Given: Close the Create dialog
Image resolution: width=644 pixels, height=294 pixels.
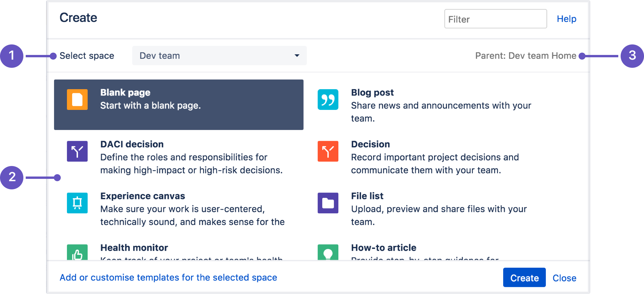Looking at the screenshot, I should [x=564, y=277].
